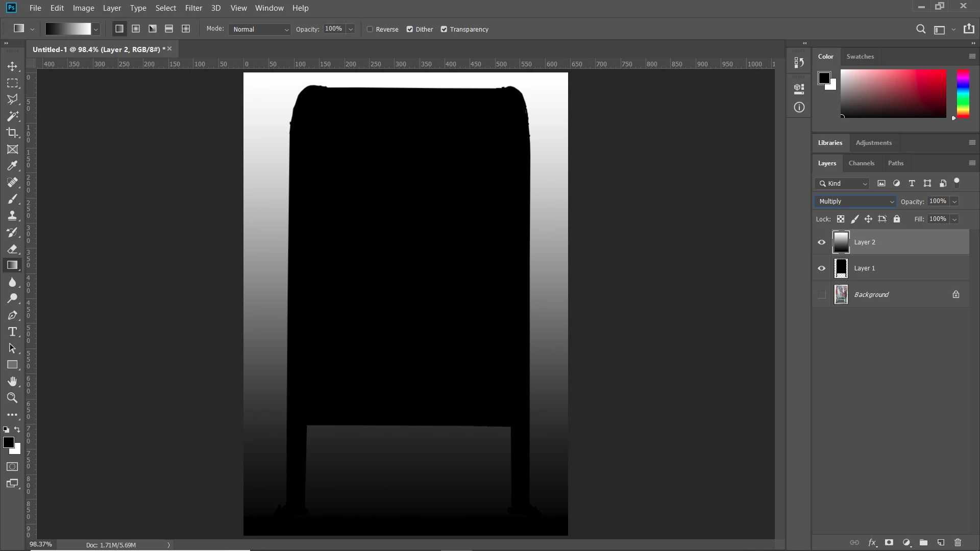Select the Clone Stamp tool
This screenshot has width=980, height=551.
(12, 215)
